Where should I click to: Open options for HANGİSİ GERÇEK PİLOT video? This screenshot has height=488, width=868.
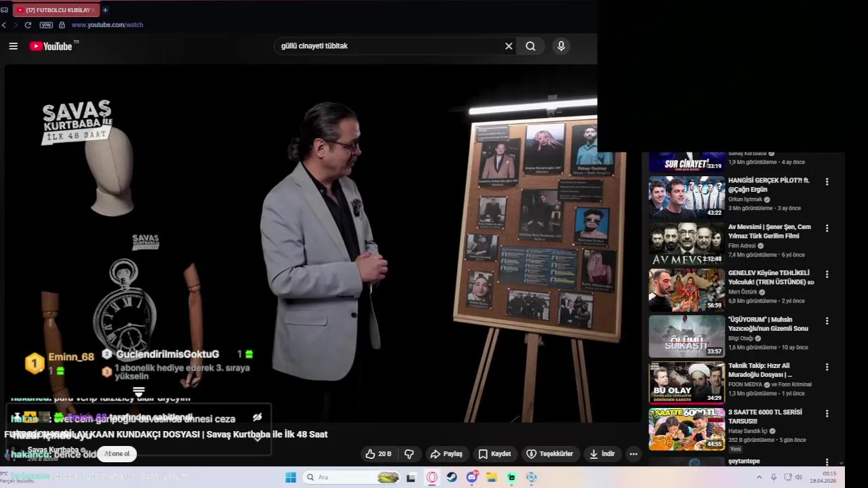click(x=827, y=182)
